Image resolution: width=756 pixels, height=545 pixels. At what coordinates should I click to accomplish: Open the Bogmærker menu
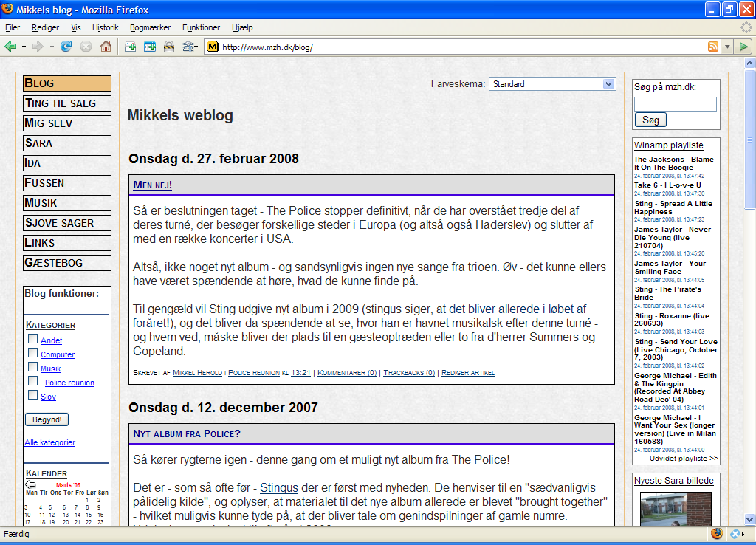point(150,27)
